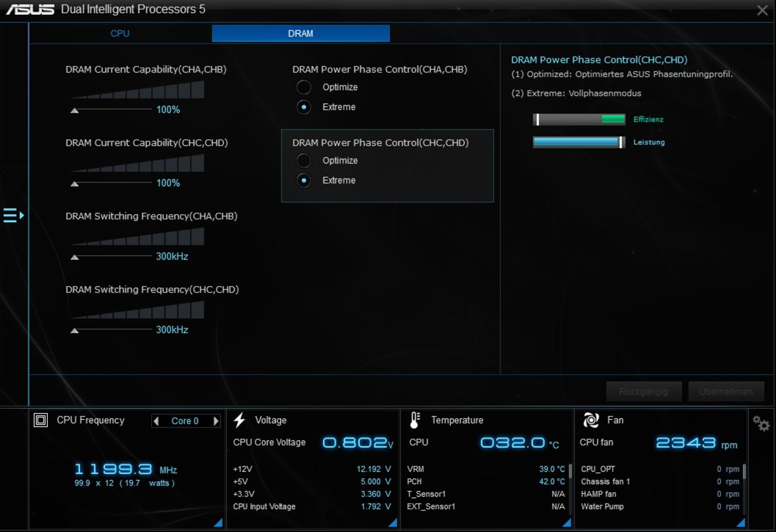Switch to the DRAM tab
Screen dimensions: 776x532
[301, 34]
